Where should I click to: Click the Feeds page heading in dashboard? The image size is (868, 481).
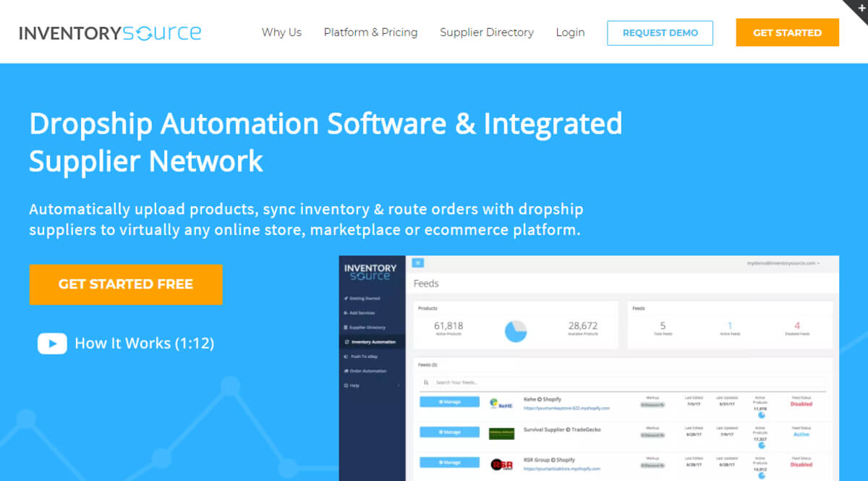426,284
